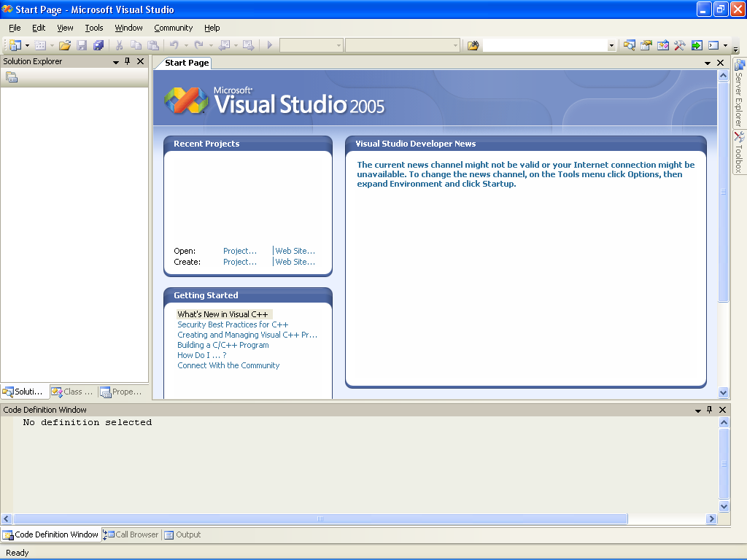The width and height of the screenshot is (747, 560).
Task: Open the New Project dropdown arrow
Action: [27, 45]
